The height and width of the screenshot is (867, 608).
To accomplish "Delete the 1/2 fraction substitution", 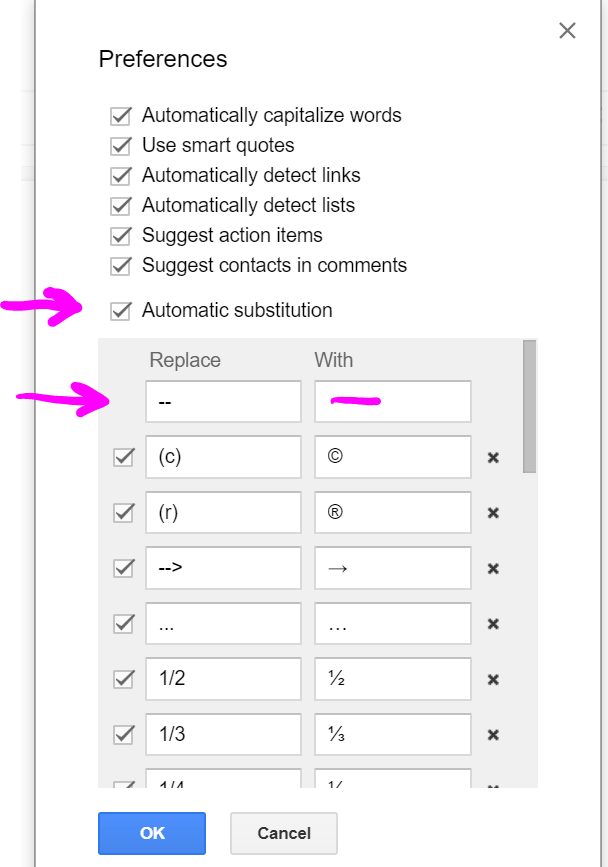I will pyautogui.click(x=493, y=679).
